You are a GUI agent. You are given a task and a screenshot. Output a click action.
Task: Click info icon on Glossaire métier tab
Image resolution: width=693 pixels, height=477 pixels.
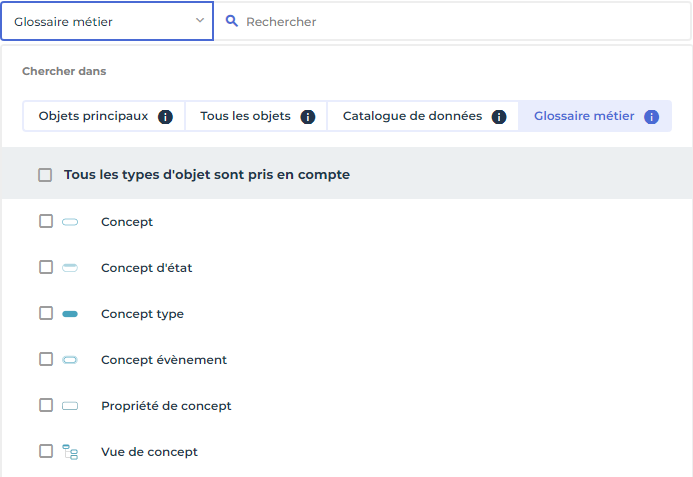pos(651,117)
